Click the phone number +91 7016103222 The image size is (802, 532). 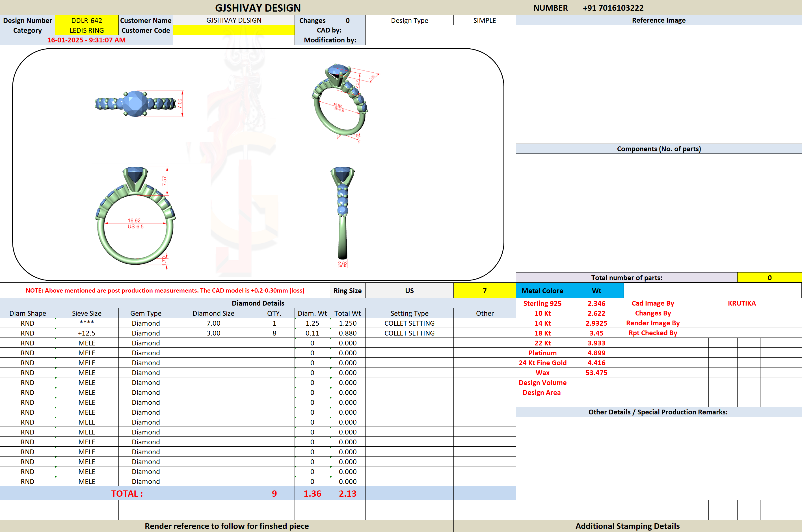tap(613, 8)
